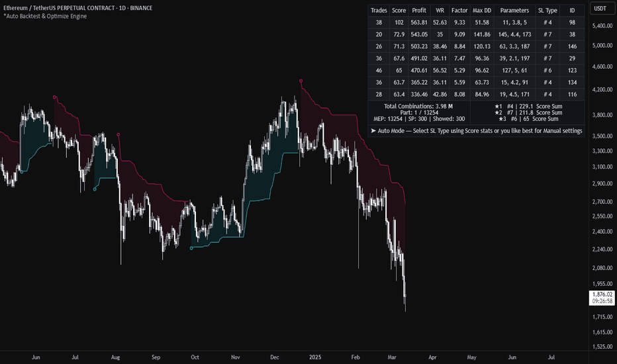Click the red stop-loss circle marker at December peak

point(301,81)
